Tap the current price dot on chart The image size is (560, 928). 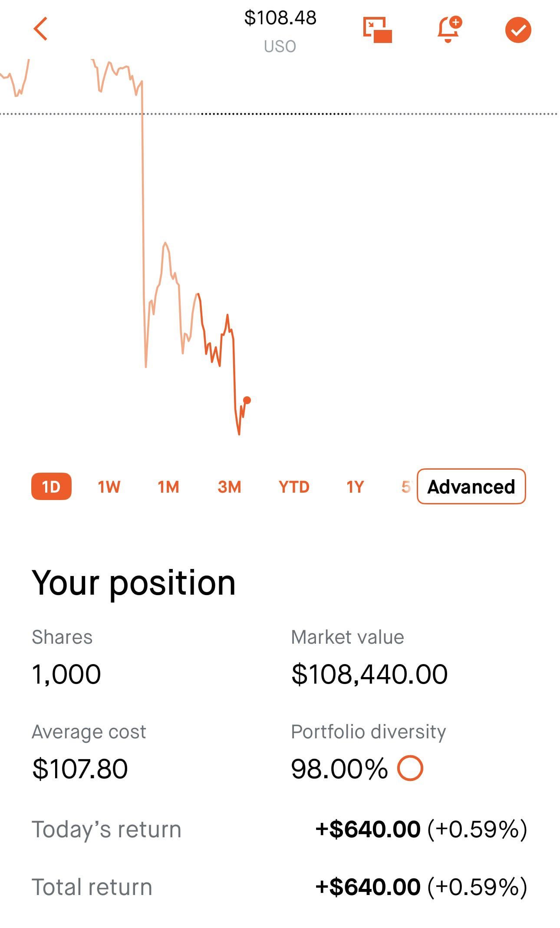[247, 400]
